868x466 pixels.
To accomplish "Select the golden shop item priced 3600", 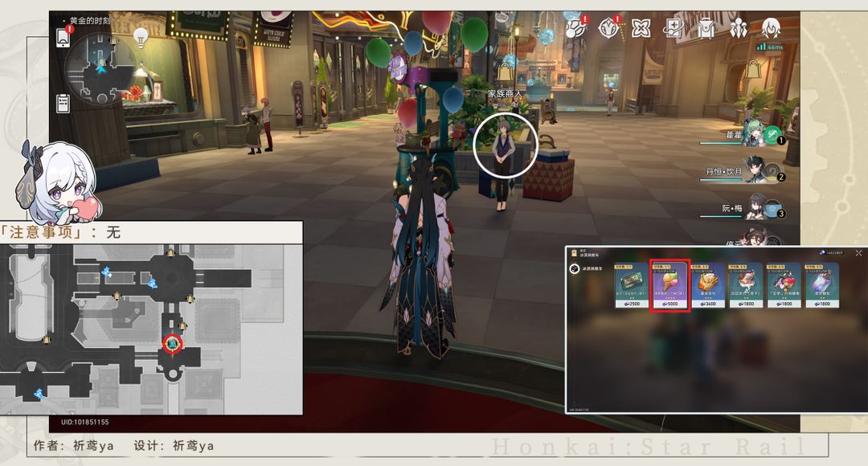I will pos(708,286).
